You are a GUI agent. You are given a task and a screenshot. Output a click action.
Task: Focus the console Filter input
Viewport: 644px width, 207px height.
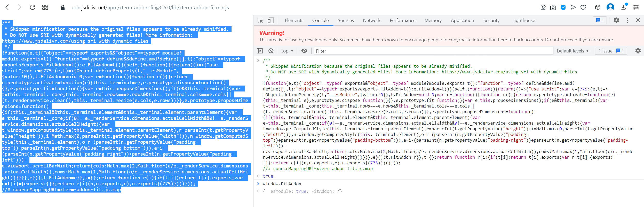click(x=433, y=51)
